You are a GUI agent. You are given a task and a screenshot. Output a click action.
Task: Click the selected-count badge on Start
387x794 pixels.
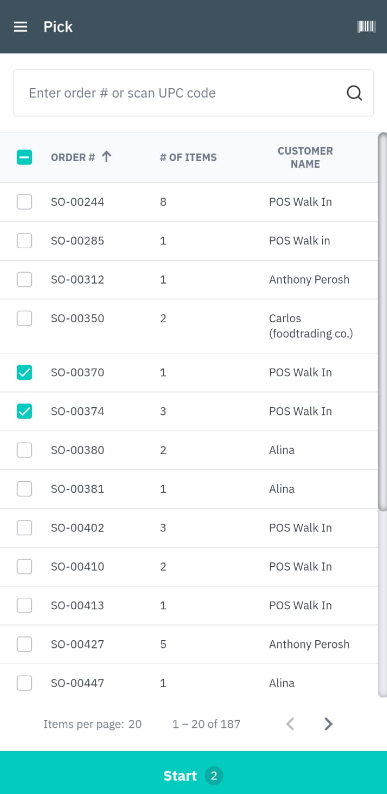coord(214,776)
